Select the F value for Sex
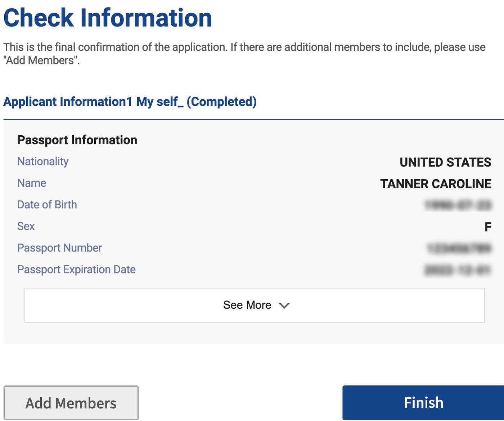Screen dimensions: 504x421 pyautogui.click(x=488, y=227)
